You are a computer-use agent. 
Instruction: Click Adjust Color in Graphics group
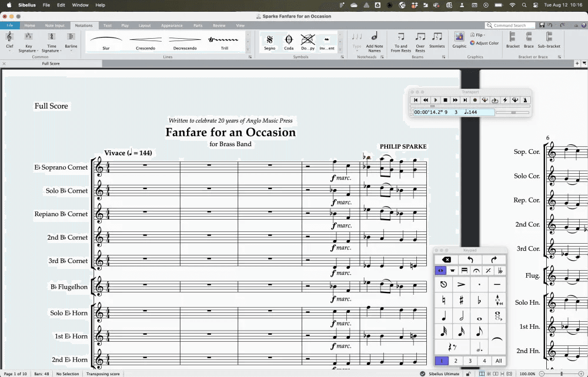[x=485, y=43]
